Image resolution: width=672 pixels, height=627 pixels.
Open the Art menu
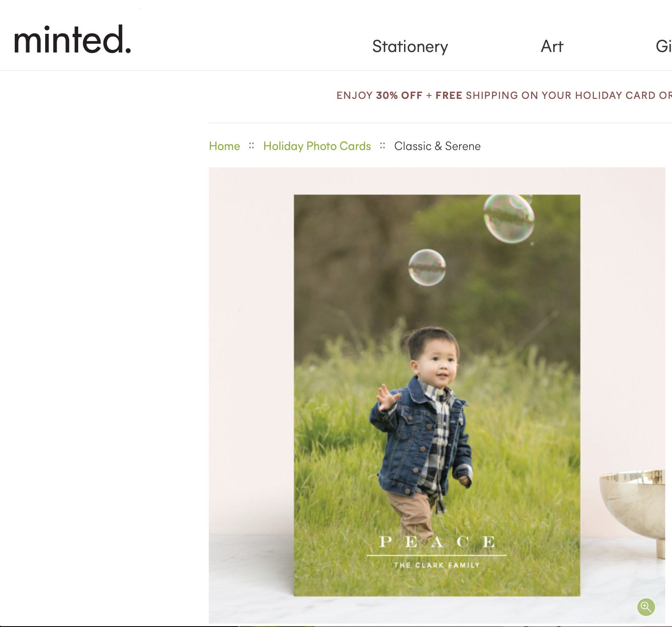click(x=552, y=46)
